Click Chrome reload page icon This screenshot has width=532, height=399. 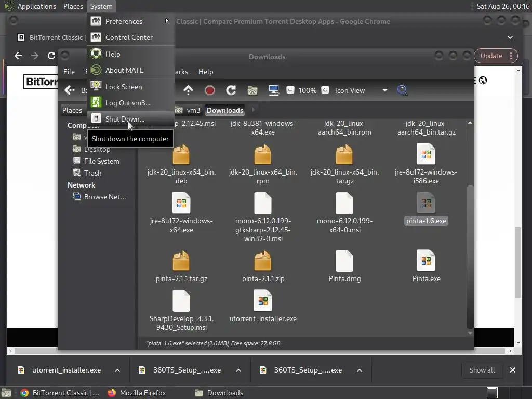point(51,56)
